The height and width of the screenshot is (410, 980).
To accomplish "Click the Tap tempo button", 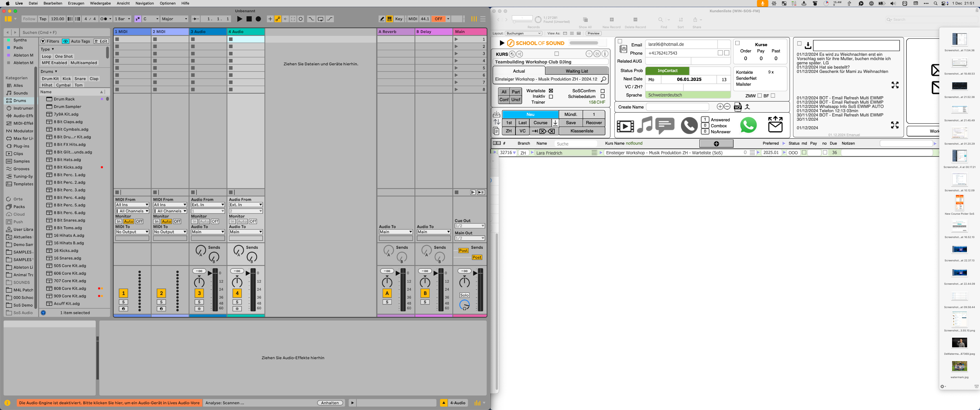I will pos(43,19).
